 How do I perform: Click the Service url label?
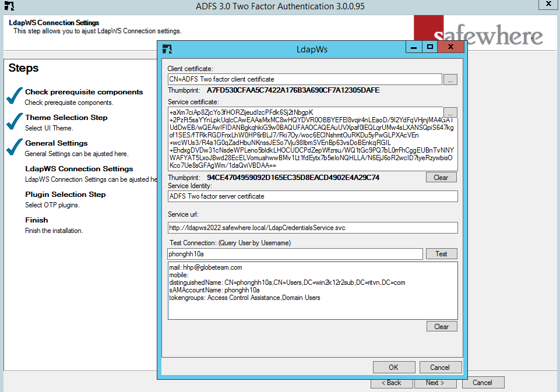point(183,214)
